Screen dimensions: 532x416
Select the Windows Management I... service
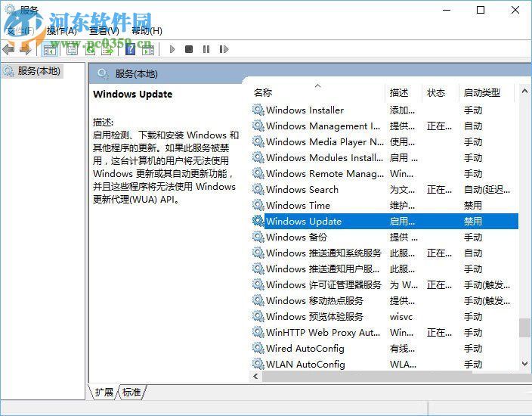(x=385, y=126)
